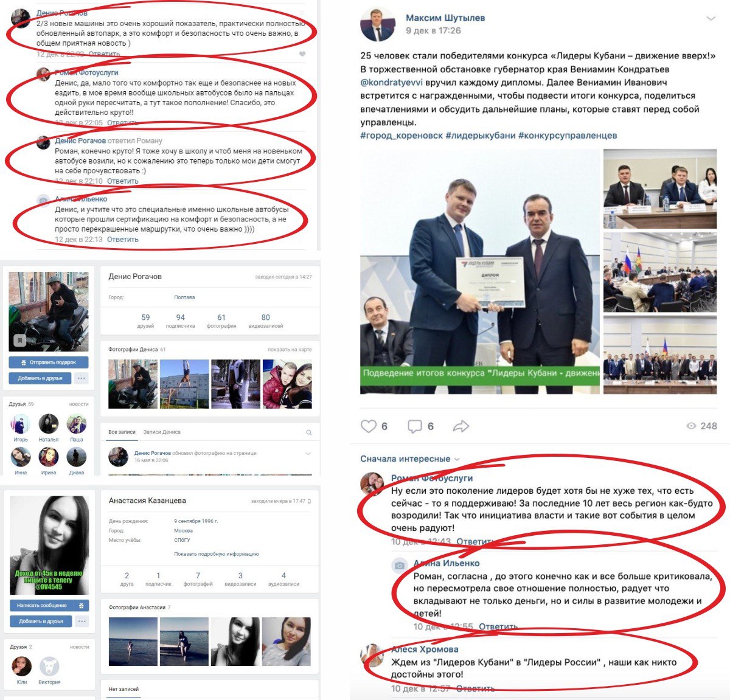The image size is (730, 700).
Task: Click Отправить подарок button
Action: pos(49,362)
